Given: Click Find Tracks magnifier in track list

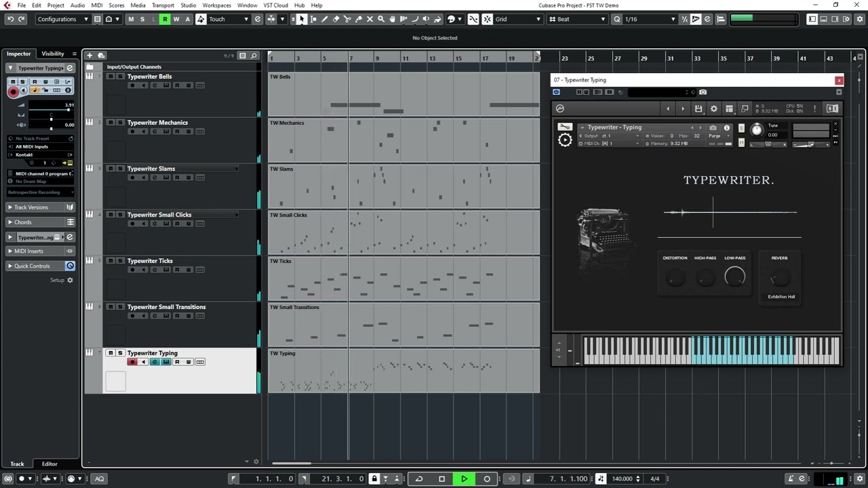Looking at the screenshot, I should [254, 56].
